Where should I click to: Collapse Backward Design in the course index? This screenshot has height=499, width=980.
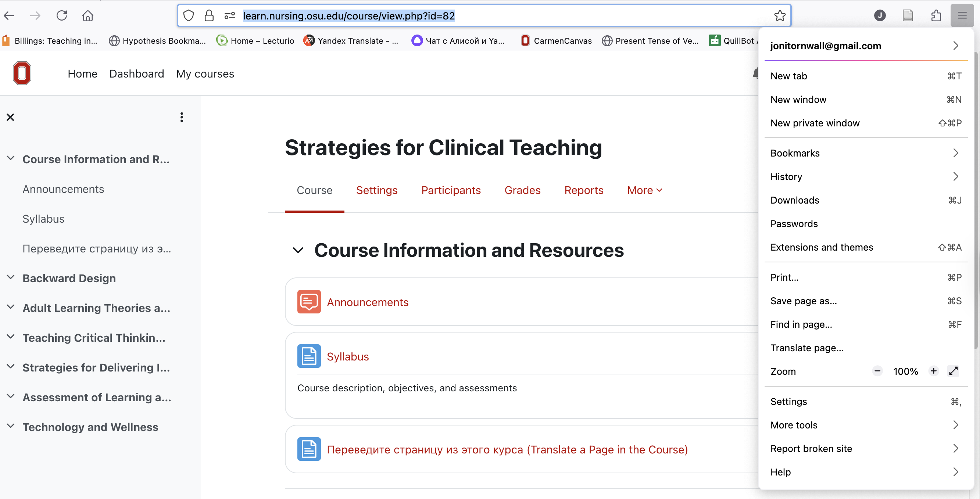pyautogui.click(x=11, y=278)
